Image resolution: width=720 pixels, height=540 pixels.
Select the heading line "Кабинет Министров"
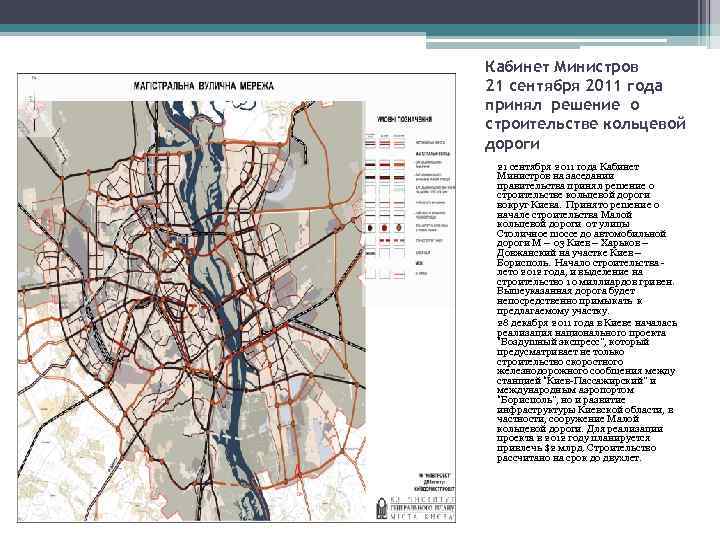562,67
